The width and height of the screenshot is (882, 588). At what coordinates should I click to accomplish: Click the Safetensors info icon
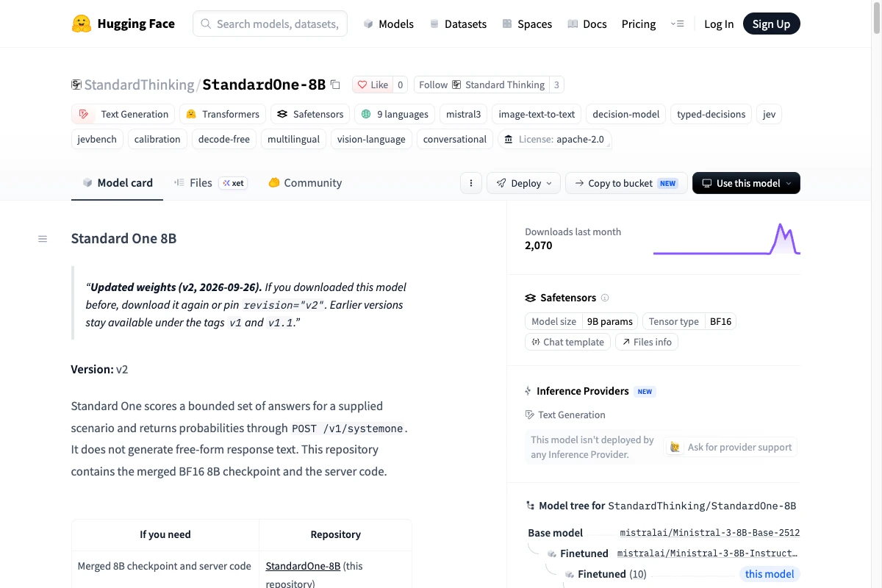point(605,298)
